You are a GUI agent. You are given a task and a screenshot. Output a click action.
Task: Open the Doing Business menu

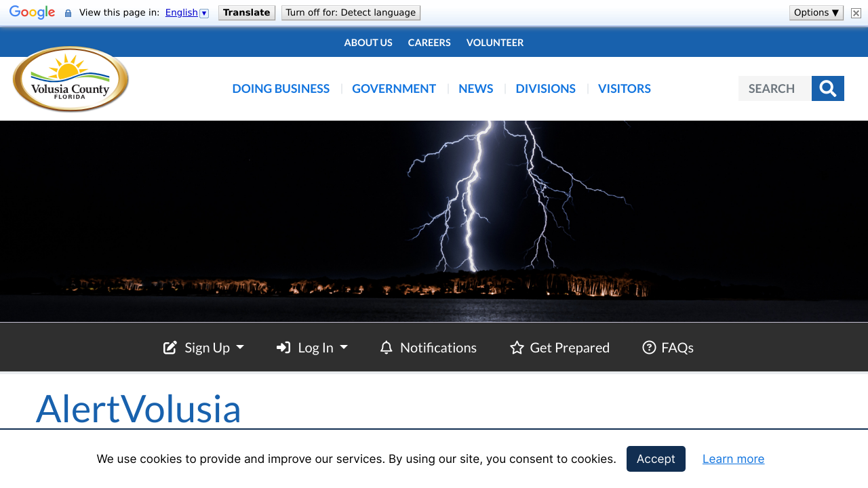tap(281, 89)
